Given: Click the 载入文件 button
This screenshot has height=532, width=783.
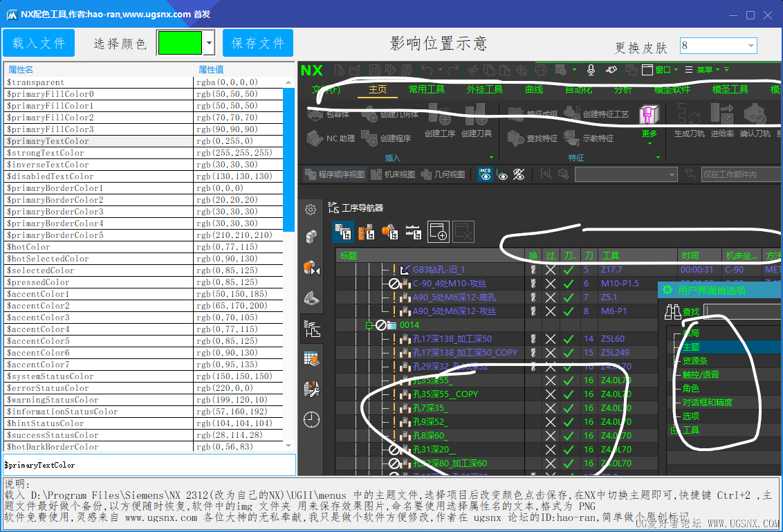Looking at the screenshot, I should pyautogui.click(x=39, y=43).
